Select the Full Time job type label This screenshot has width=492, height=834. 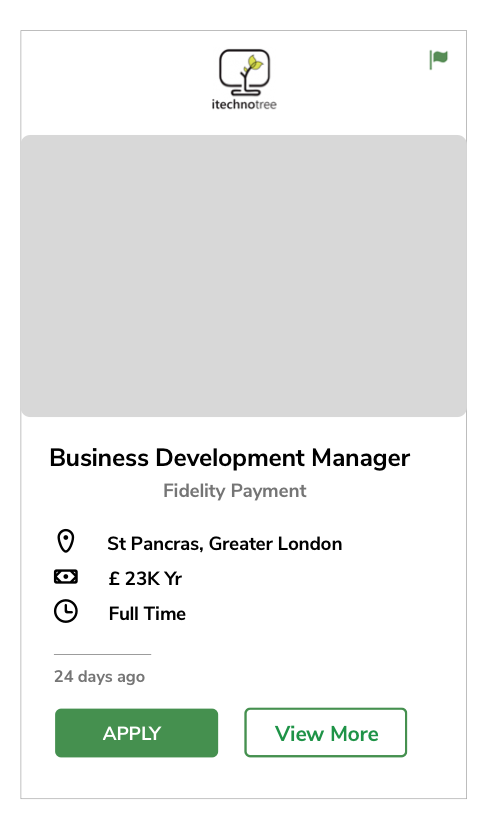click(147, 613)
